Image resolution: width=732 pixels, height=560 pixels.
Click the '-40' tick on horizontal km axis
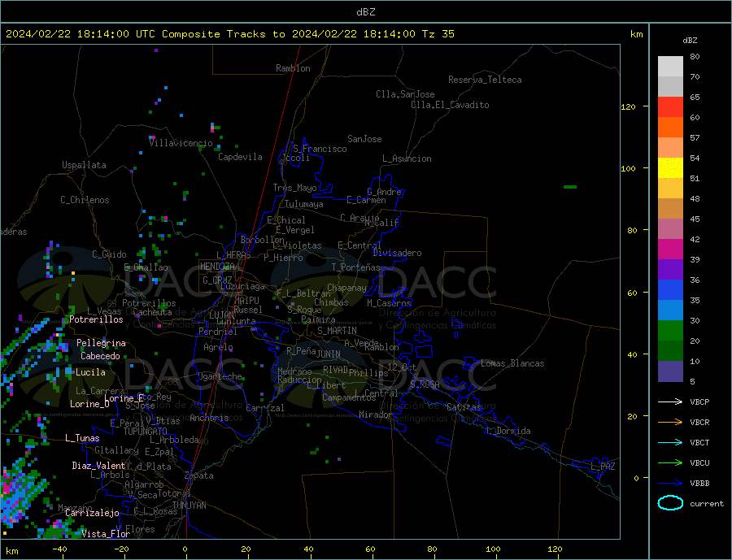[x=59, y=549]
